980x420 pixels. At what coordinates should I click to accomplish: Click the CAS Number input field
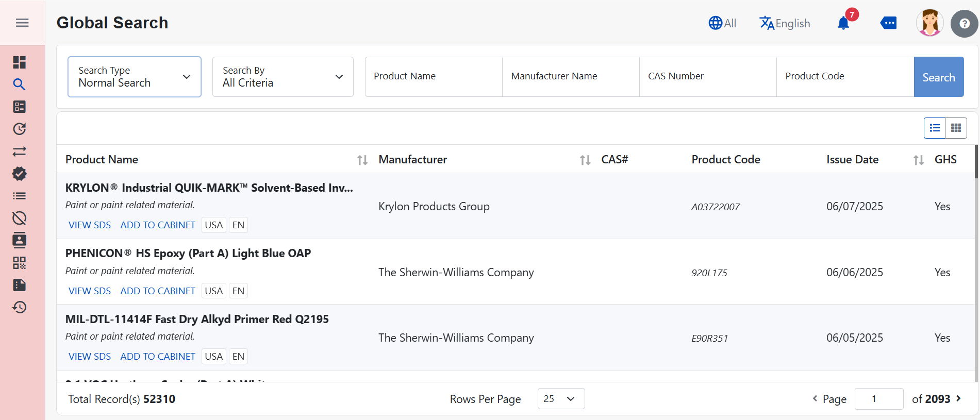tap(707, 76)
